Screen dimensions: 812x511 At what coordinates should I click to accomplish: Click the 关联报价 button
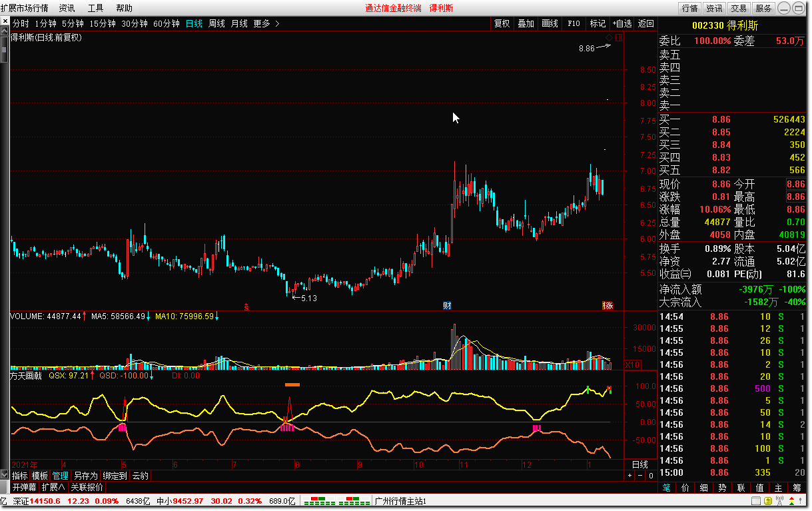(x=87, y=487)
